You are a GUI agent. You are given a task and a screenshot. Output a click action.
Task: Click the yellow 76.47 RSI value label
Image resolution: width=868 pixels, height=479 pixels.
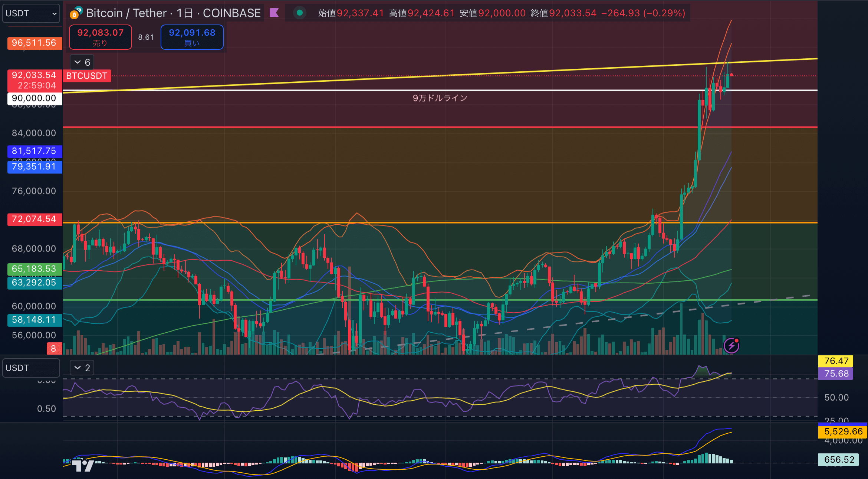pyautogui.click(x=836, y=361)
